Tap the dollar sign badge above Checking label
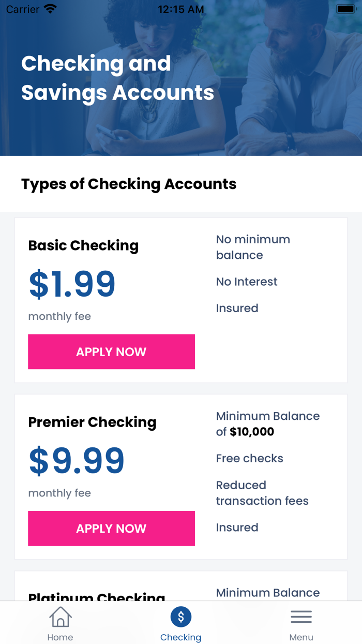 click(180, 617)
